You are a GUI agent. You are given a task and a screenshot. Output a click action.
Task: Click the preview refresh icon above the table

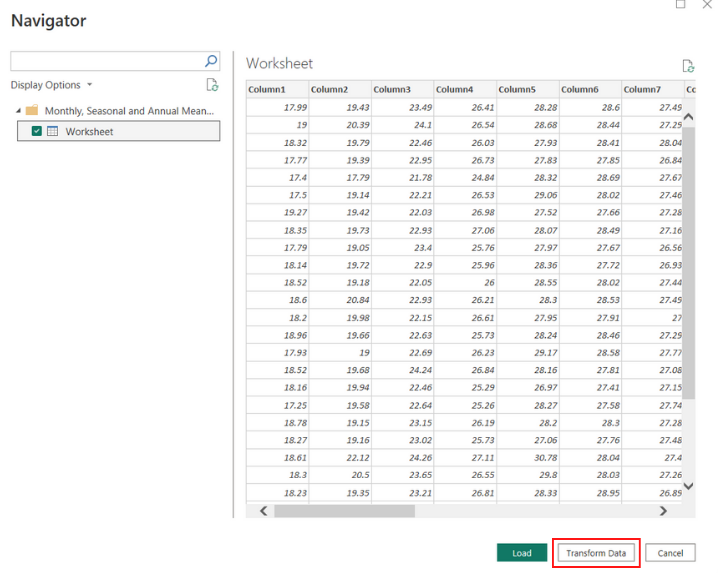688,66
